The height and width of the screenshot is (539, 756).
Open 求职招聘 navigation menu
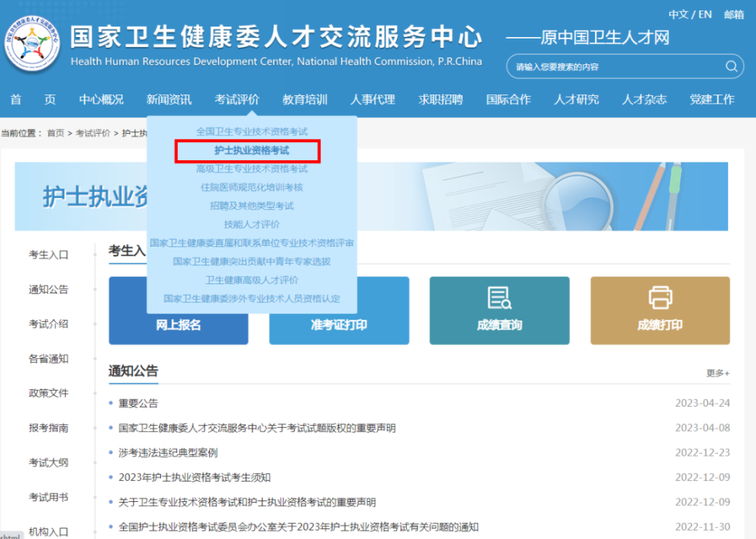pyautogui.click(x=441, y=100)
